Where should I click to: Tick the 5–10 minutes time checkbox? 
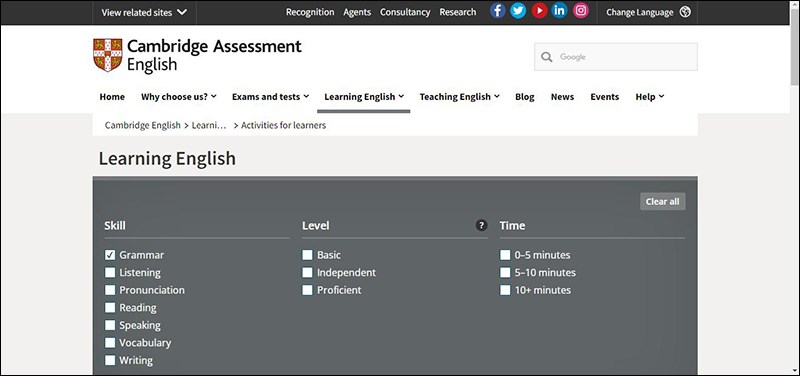505,272
